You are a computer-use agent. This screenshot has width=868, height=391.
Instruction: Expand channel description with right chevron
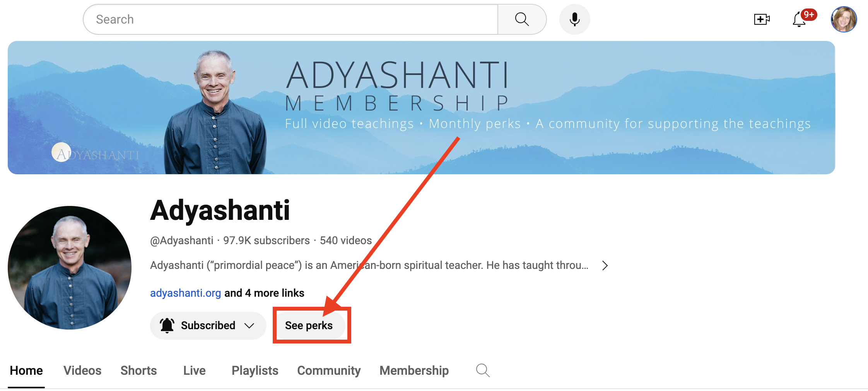[x=605, y=265]
